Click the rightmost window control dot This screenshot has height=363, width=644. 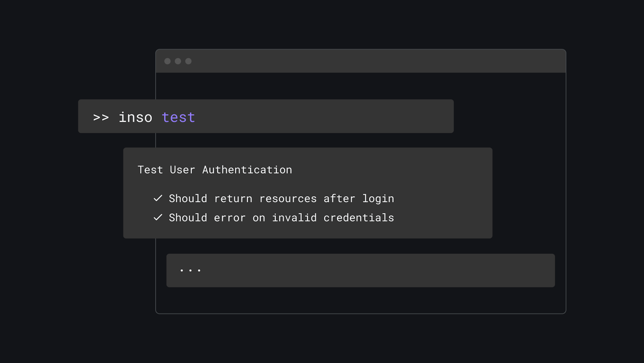[x=188, y=61]
